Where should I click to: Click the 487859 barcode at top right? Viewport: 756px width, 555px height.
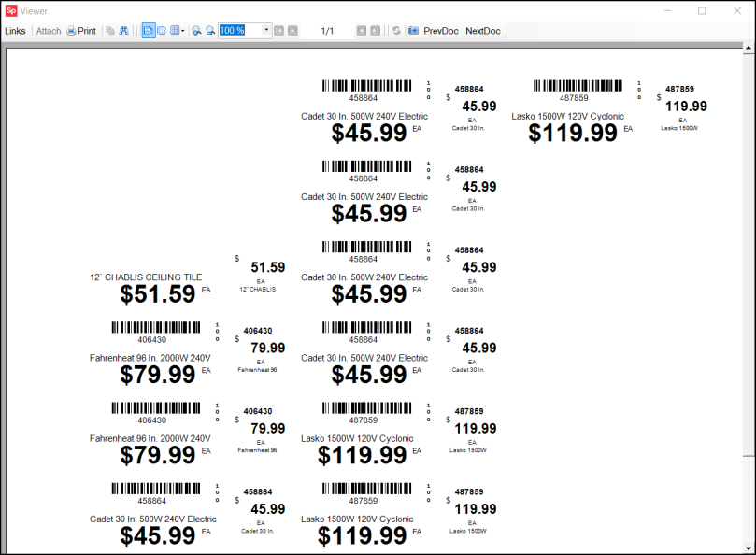[578, 86]
